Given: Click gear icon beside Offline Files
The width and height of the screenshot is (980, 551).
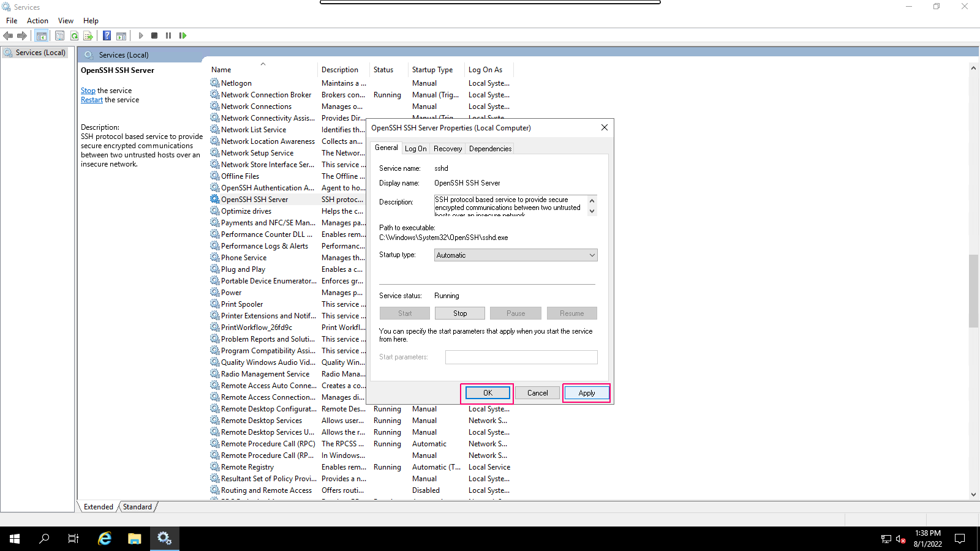Looking at the screenshot, I should pyautogui.click(x=214, y=176).
